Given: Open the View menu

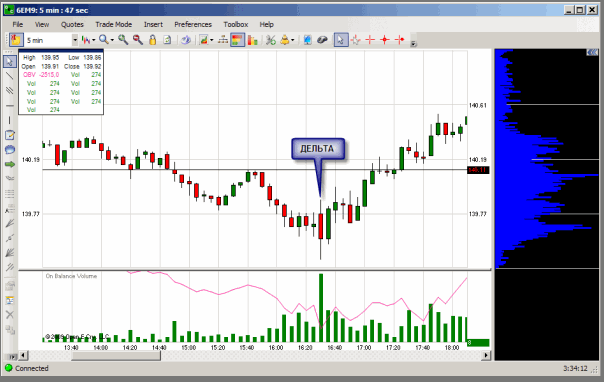Looking at the screenshot, I should coord(42,24).
